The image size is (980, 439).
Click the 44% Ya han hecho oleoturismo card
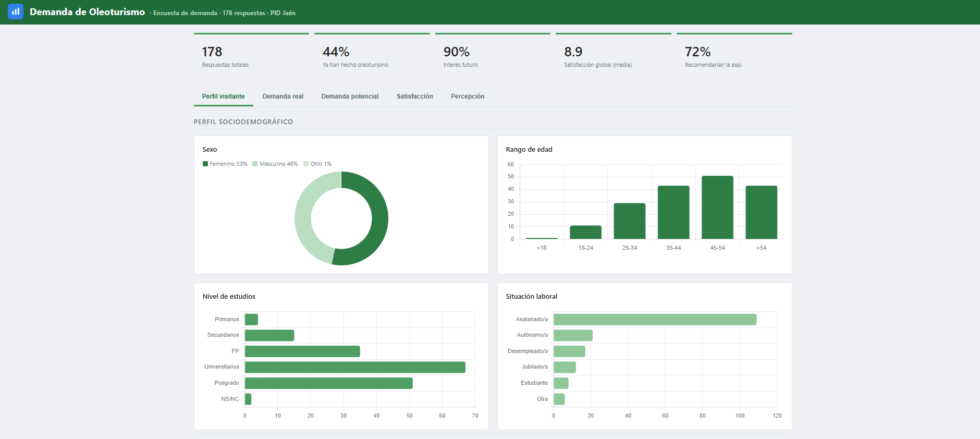pos(372,55)
